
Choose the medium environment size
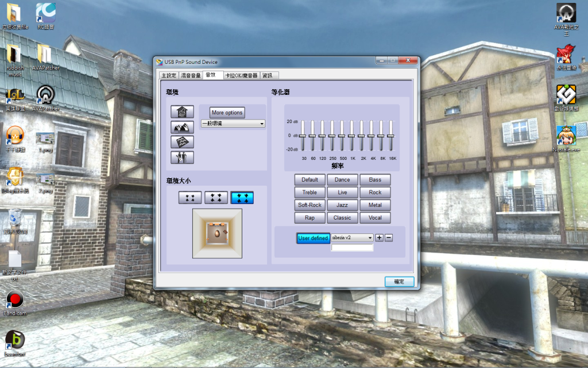pyautogui.click(x=216, y=198)
